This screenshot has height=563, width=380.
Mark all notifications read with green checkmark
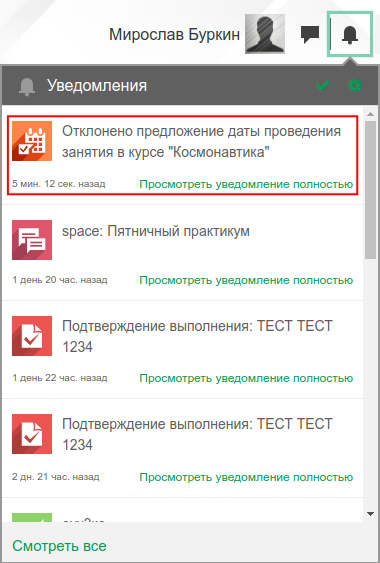(x=323, y=85)
